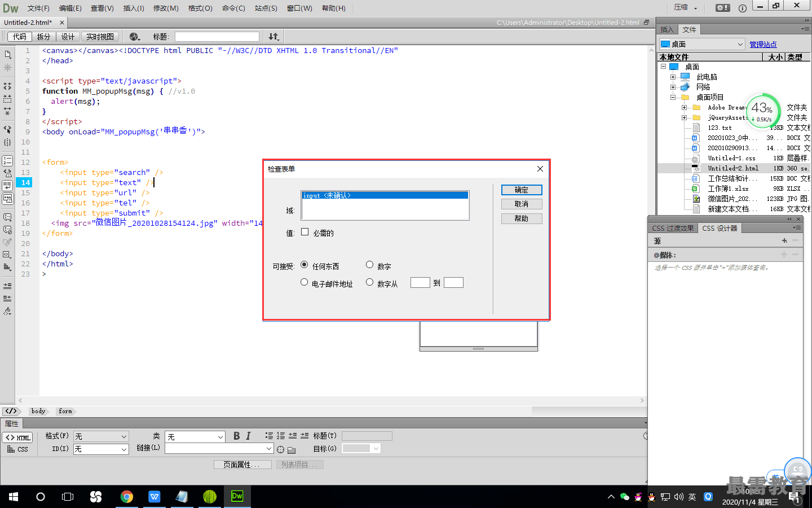Open the 桌面 site dropdown in Files panel
Image resolution: width=812 pixels, height=508 pixels.
tap(703, 44)
